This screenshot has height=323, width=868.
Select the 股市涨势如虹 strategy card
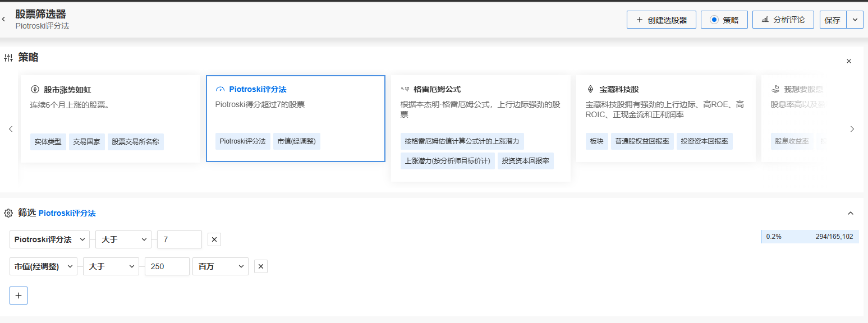(x=110, y=119)
